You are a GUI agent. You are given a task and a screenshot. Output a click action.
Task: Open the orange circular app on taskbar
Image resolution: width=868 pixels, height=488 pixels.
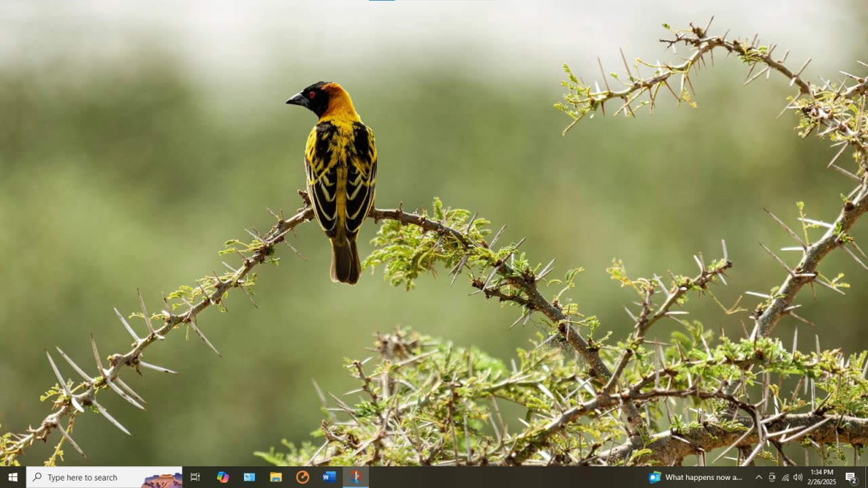coord(302,477)
